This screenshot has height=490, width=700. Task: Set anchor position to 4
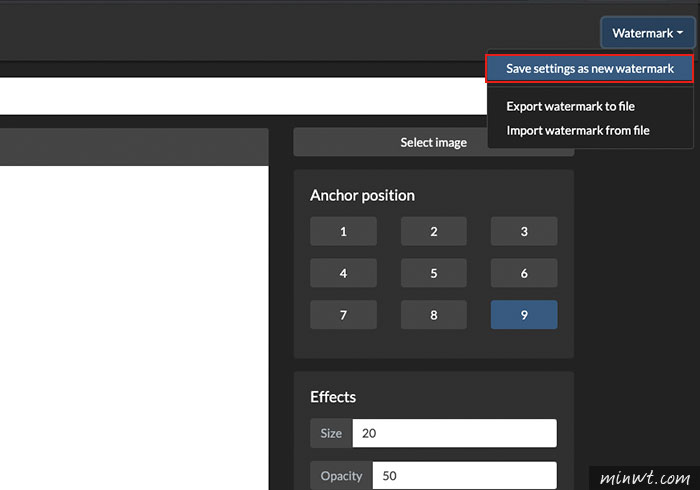click(x=343, y=273)
